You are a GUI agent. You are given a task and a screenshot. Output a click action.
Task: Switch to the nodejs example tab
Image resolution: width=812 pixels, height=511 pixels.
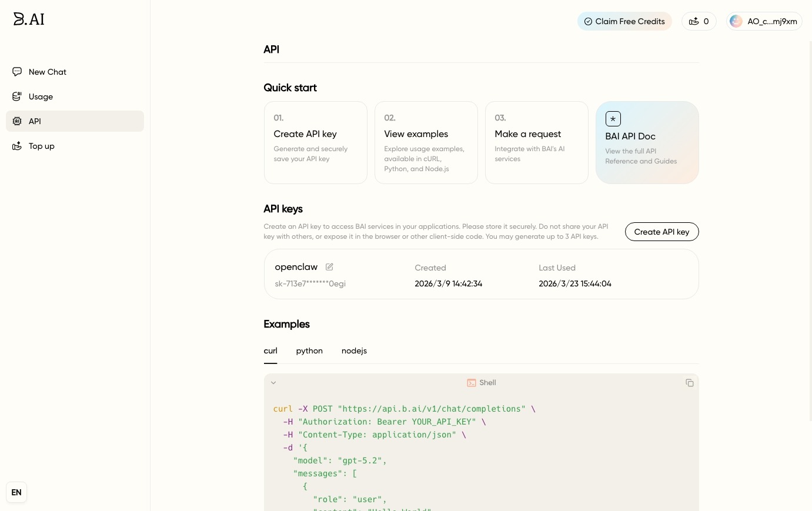click(x=354, y=351)
